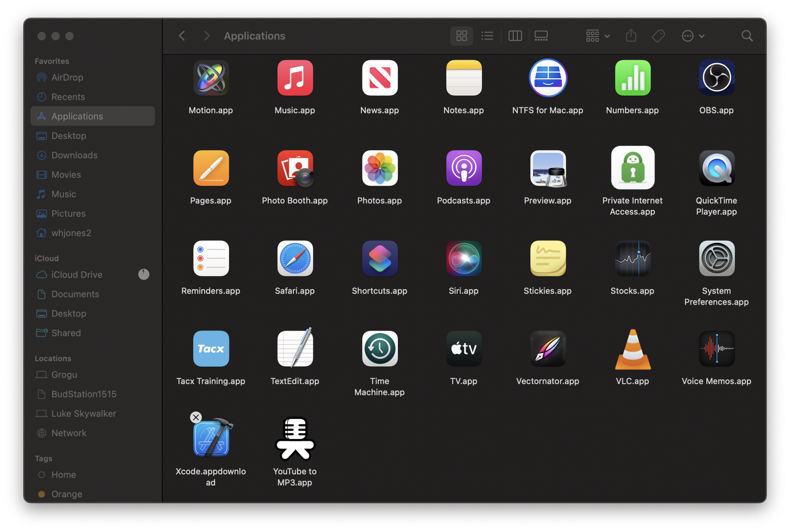Select iCloud Drive in the sidebar
Viewport: 790px width, 532px height.
click(x=77, y=275)
